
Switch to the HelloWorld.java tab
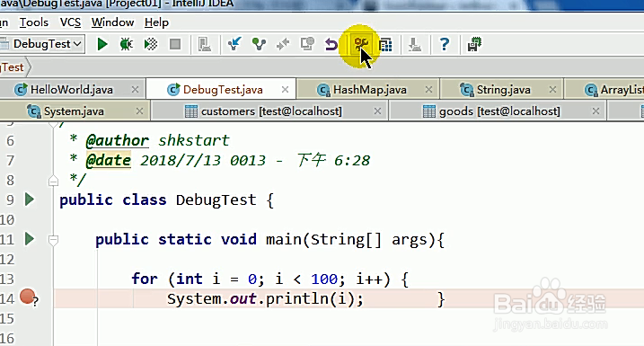(72, 90)
